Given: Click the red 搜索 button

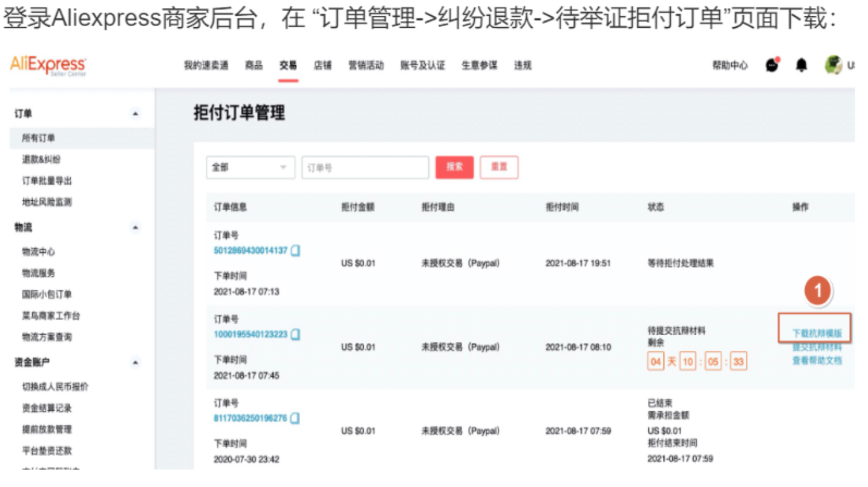Looking at the screenshot, I should [454, 168].
